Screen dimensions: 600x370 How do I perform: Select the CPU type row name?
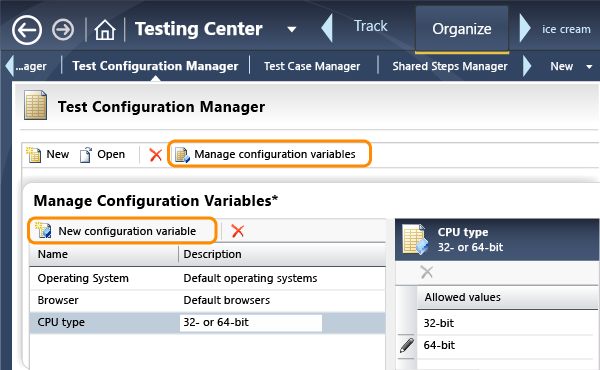(x=61, y=322)
